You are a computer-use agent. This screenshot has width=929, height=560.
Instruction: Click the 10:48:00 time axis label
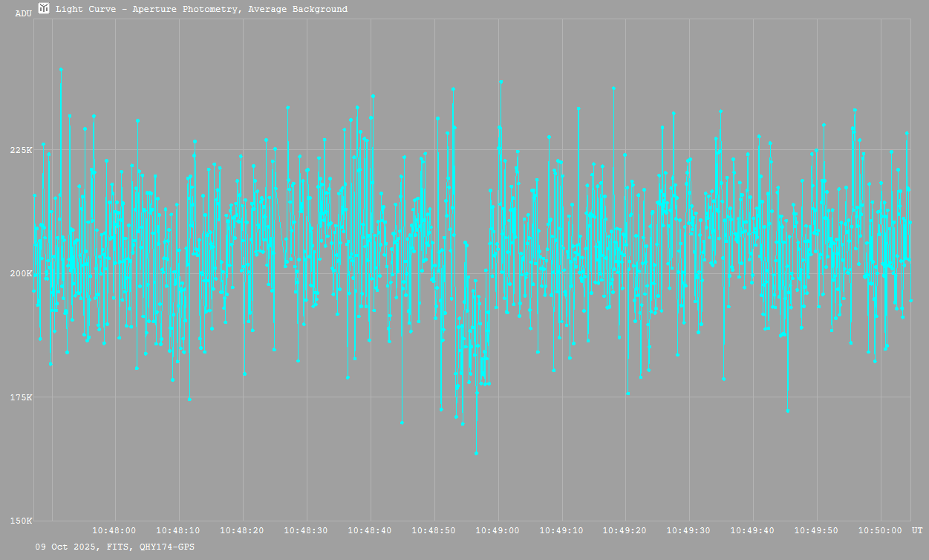pos(114,530)
